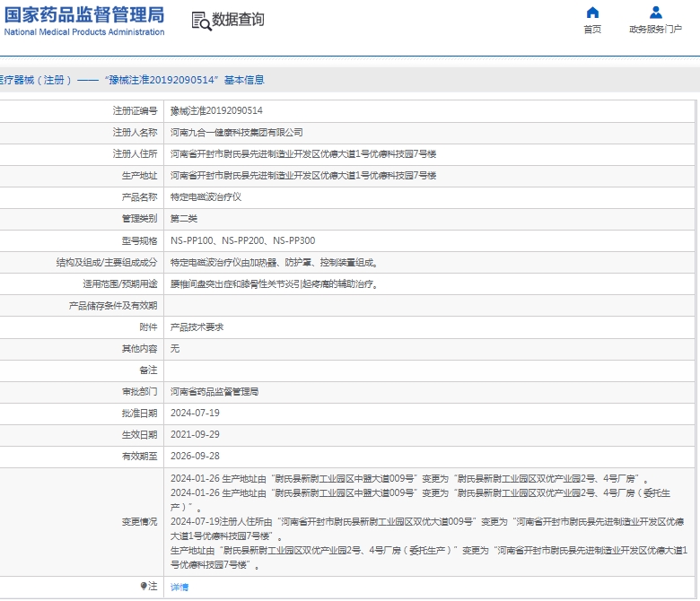Click the 首页 label text
This screenshot has width=700, height=601.
[592, 30]
